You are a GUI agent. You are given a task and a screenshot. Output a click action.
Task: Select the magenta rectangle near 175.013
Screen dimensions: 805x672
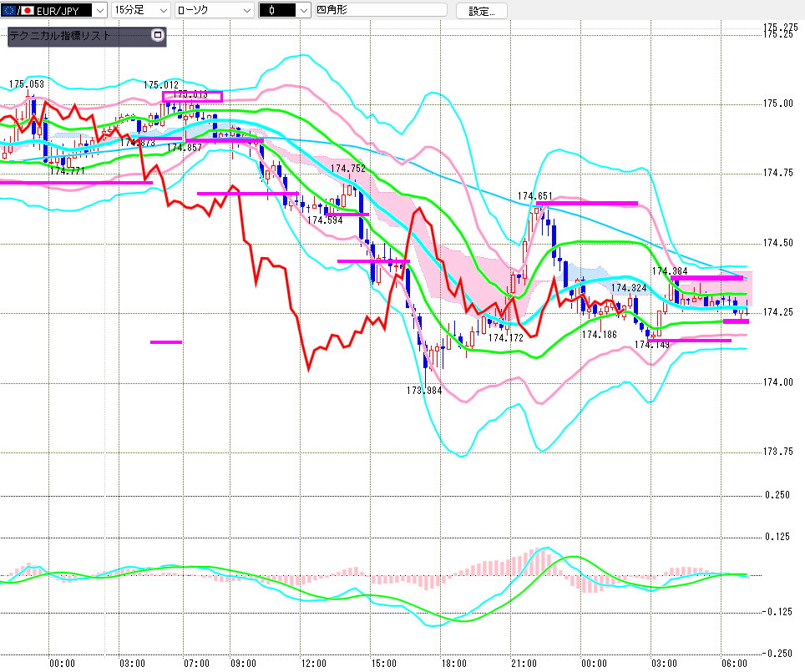[x=192, y=96]
